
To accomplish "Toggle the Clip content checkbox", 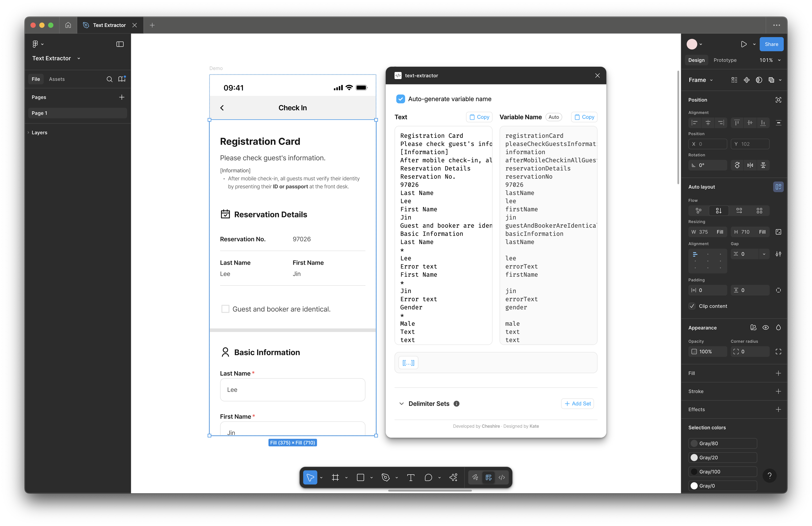I will tap(692, 306).
